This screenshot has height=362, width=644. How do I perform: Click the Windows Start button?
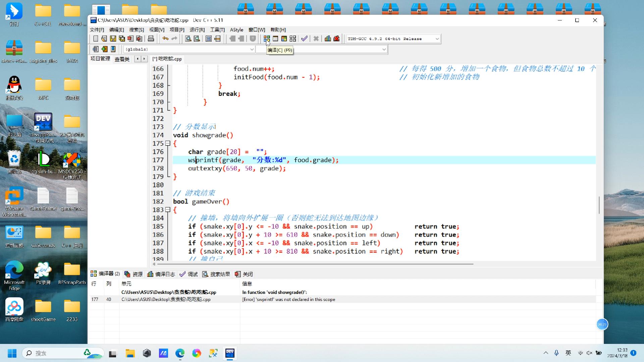coord(12,353)
